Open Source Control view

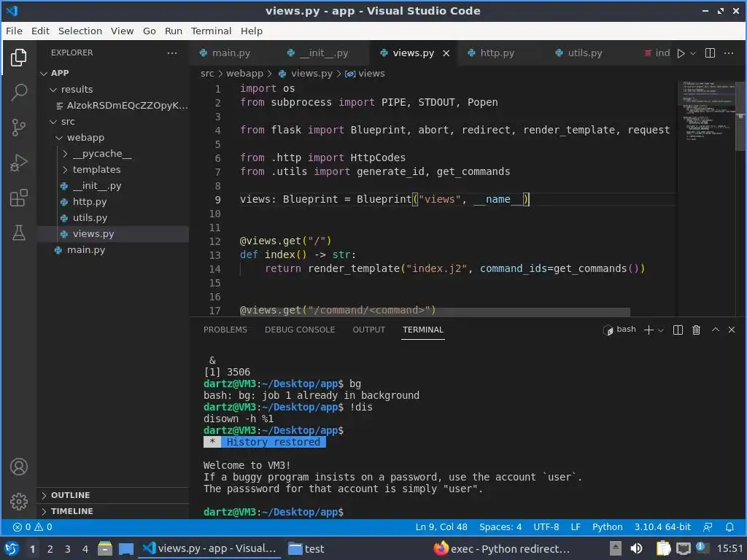[x=18, y=127]
